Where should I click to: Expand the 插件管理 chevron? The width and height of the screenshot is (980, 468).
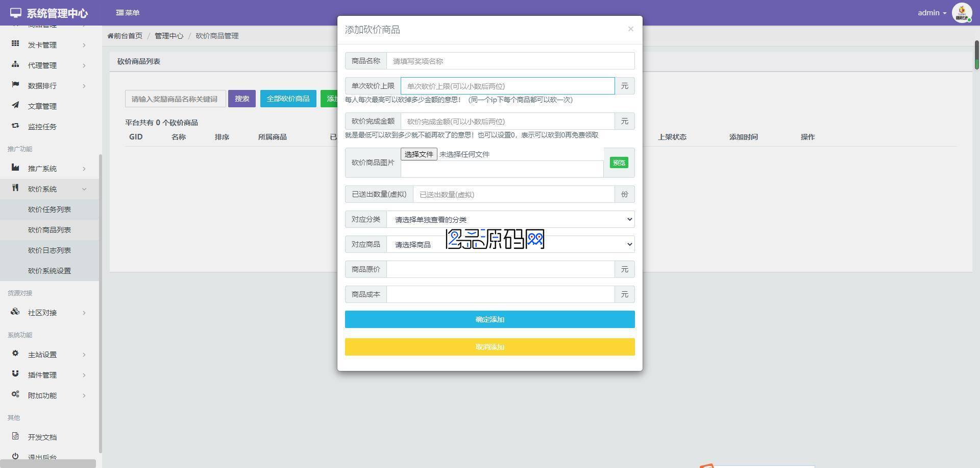click(x=84, y=376)
